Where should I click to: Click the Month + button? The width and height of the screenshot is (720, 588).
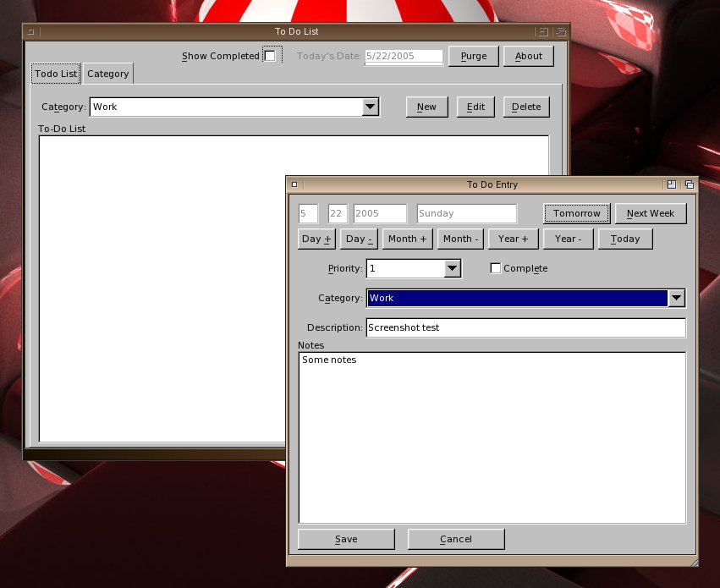(x=407, y=239)
